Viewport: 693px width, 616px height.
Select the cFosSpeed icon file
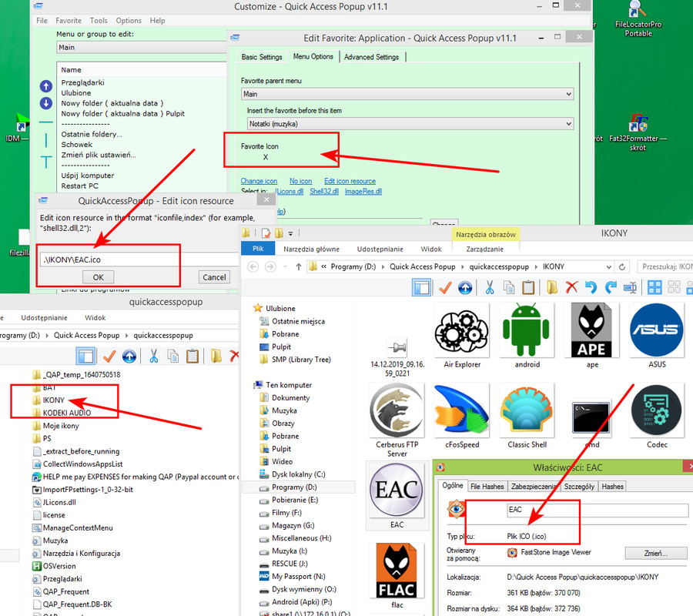[462, 417]
